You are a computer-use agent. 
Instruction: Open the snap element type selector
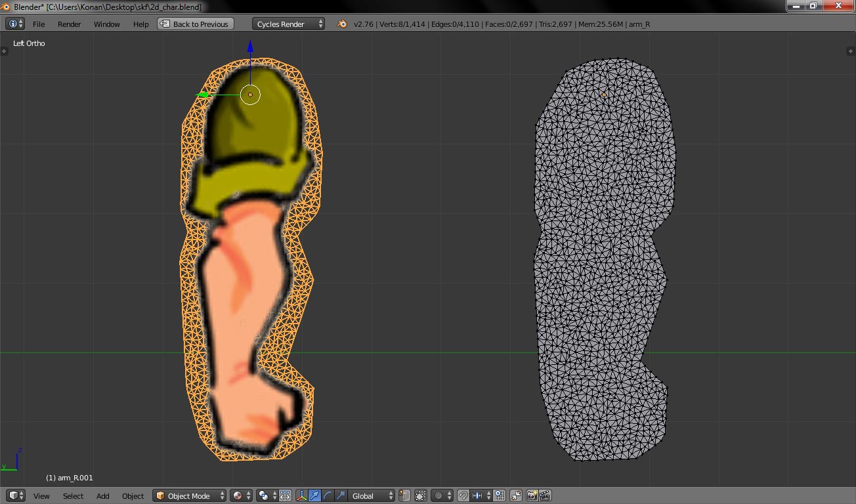482,495
